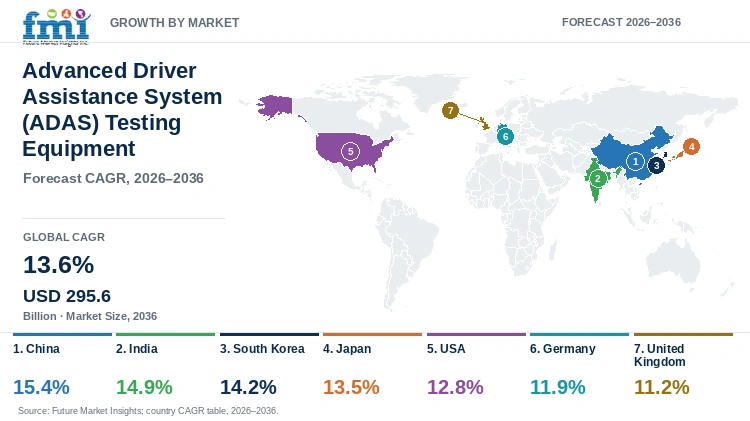Select map marker 6 on Germany

[x=505, y=136]
